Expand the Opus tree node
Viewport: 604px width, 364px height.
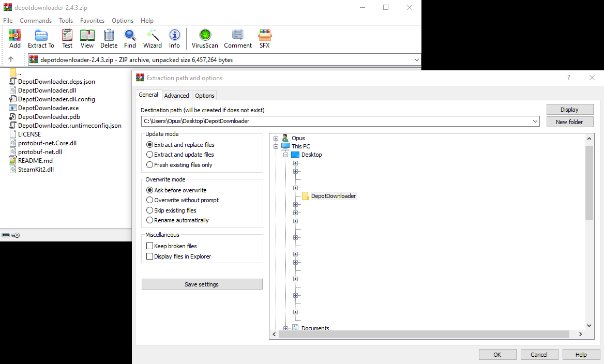click(x=276, y=138)
